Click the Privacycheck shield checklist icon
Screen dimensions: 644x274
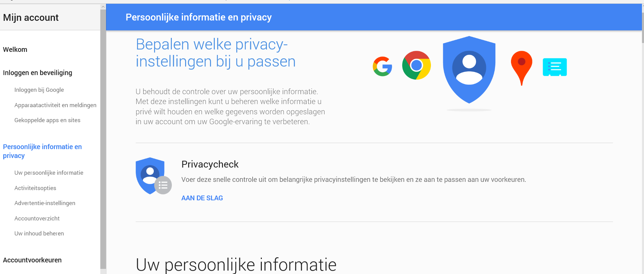(x=153, y=176)
